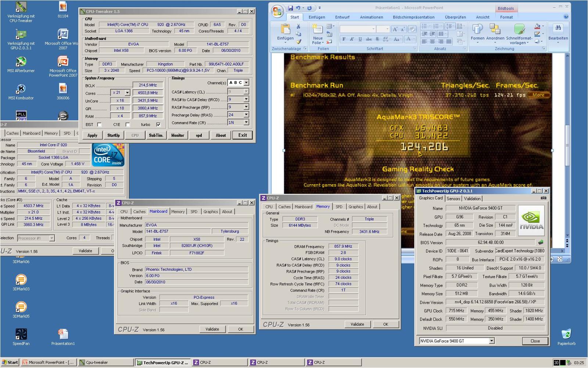Click the AquaMark3 benchmark image on the slide
Viewport: 588px width, 368px height.
click(x=418, y=151)
